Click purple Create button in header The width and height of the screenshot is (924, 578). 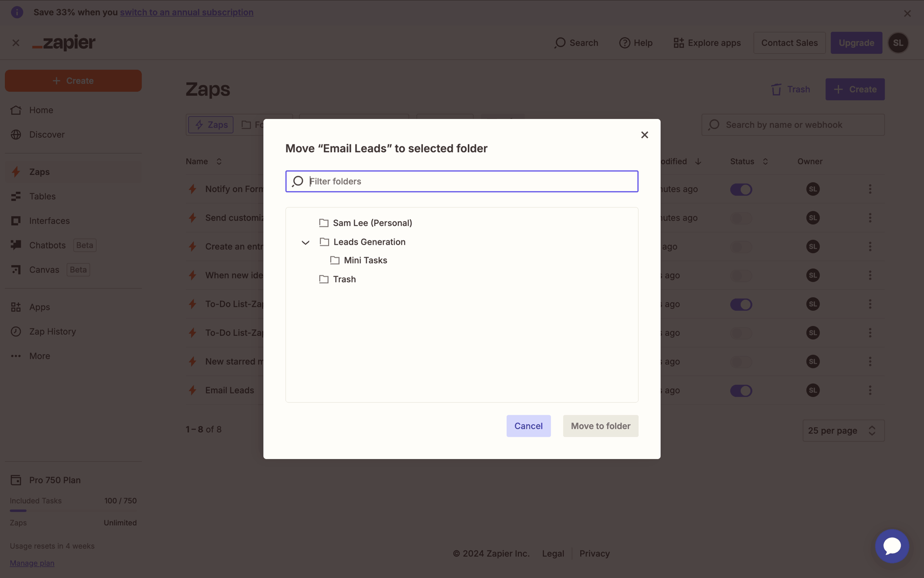855,90
